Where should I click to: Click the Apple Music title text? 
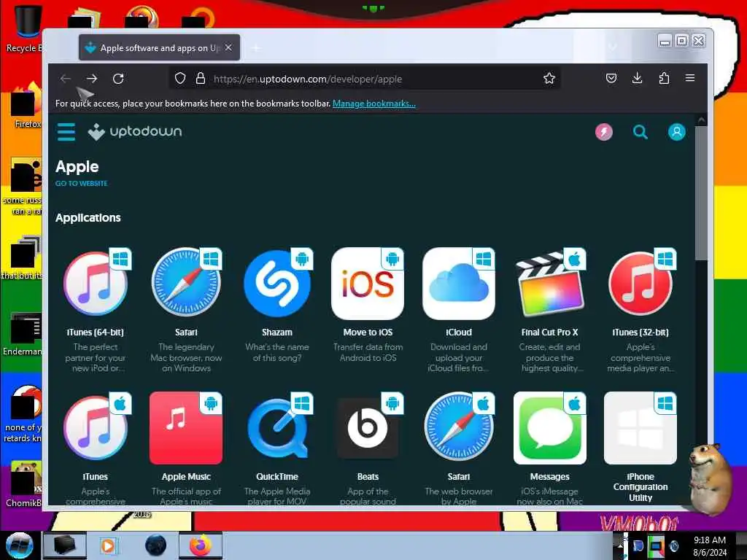(186, 477)
